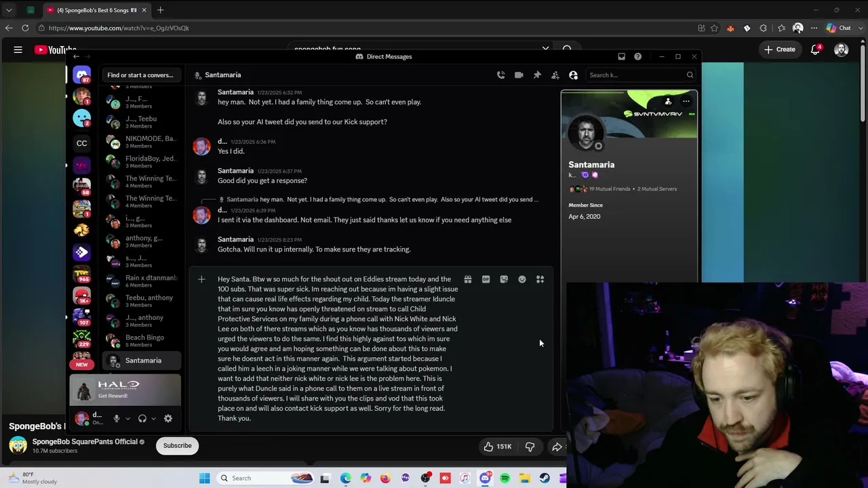Open the emoji picker

click(522, 279)
